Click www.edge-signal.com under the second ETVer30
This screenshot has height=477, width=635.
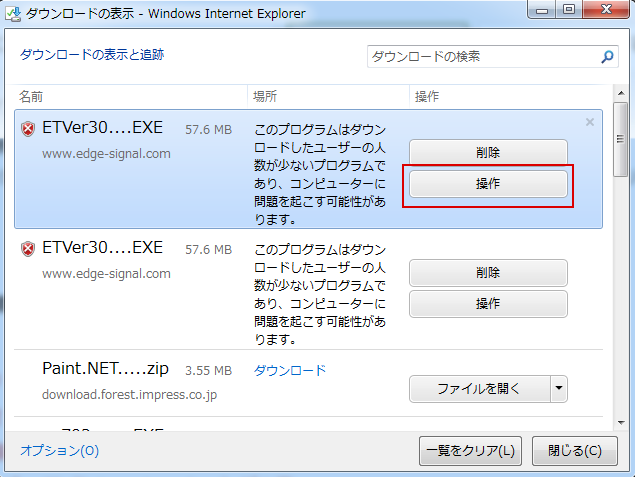pyautogui.click(x=106, y=274)
